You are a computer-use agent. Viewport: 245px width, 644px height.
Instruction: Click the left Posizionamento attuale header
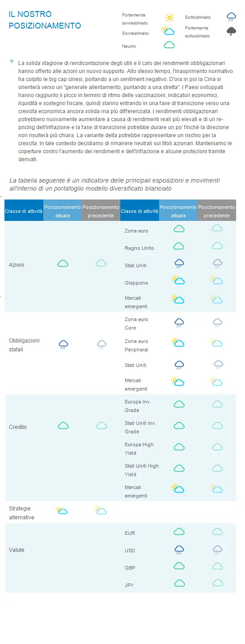[62, 211]
